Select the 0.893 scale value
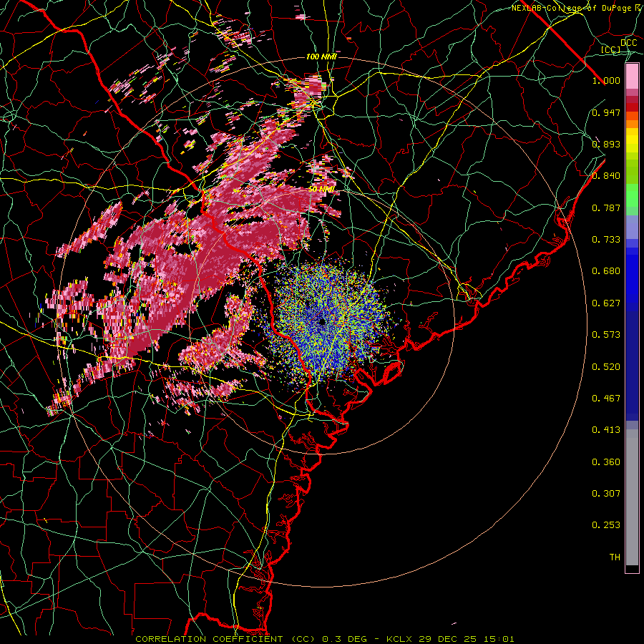The image size is (644, 644). click(606, 144)
